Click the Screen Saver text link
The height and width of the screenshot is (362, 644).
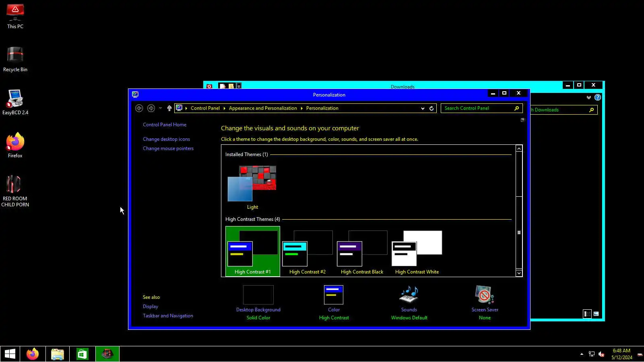pyautogui.click(x=485, y=310)
